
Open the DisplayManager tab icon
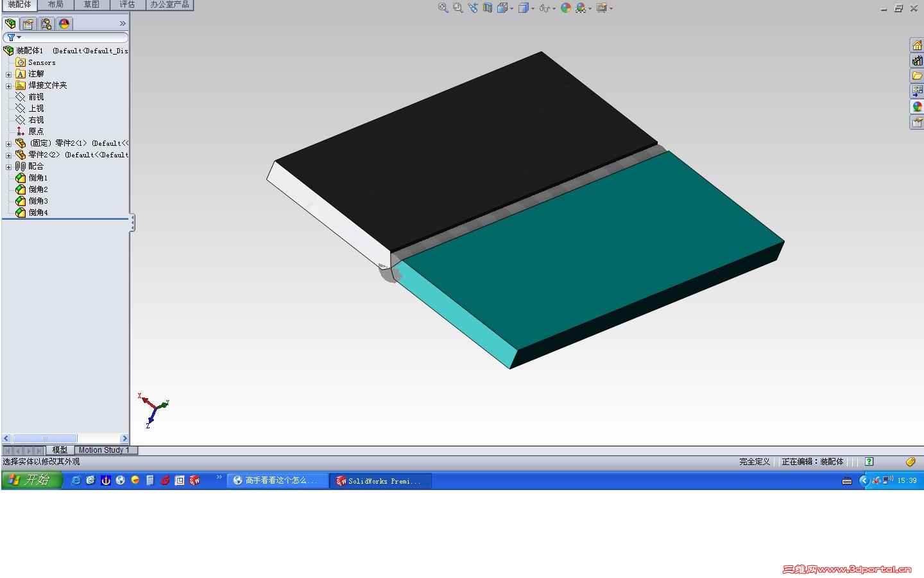[x=64, y=24]
